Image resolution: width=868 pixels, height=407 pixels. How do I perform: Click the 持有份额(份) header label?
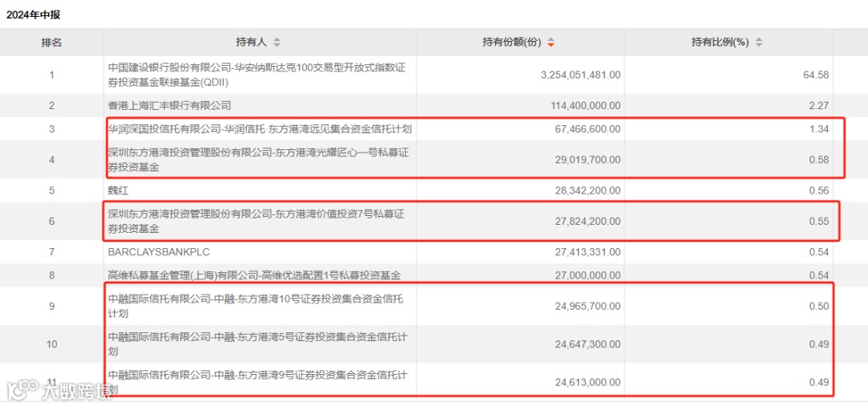511,43
